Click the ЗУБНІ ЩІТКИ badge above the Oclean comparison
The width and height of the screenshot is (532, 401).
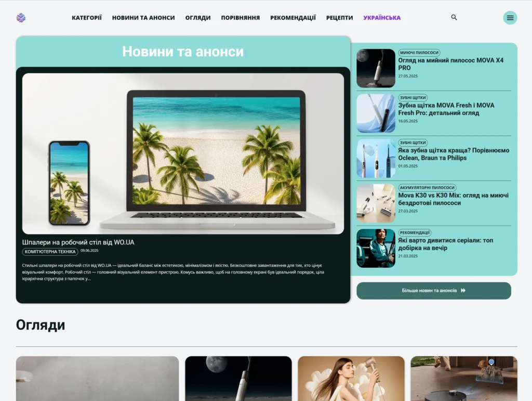coord(413,143)
